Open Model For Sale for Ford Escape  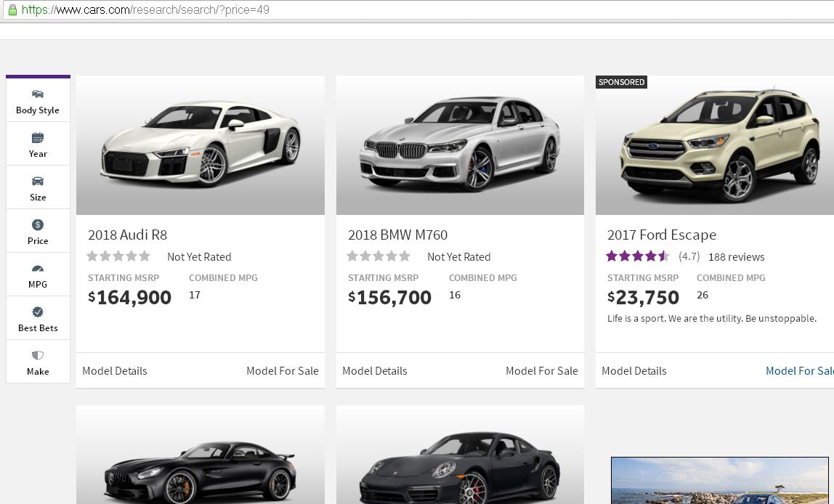[x=799, y=371]
